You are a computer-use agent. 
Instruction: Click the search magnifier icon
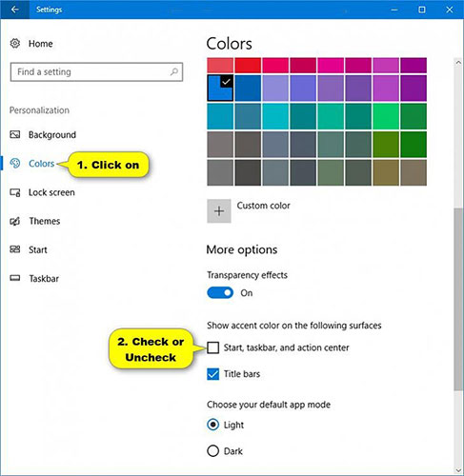click(173, 71)
